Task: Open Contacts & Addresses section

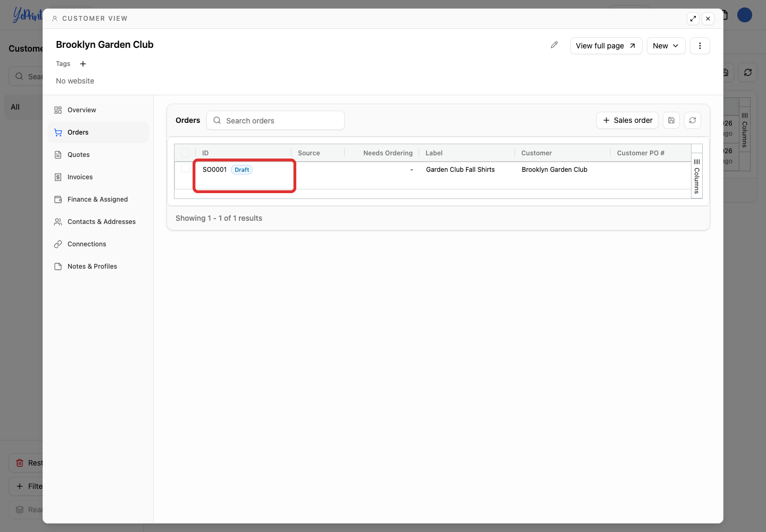Action: [98, 222]
